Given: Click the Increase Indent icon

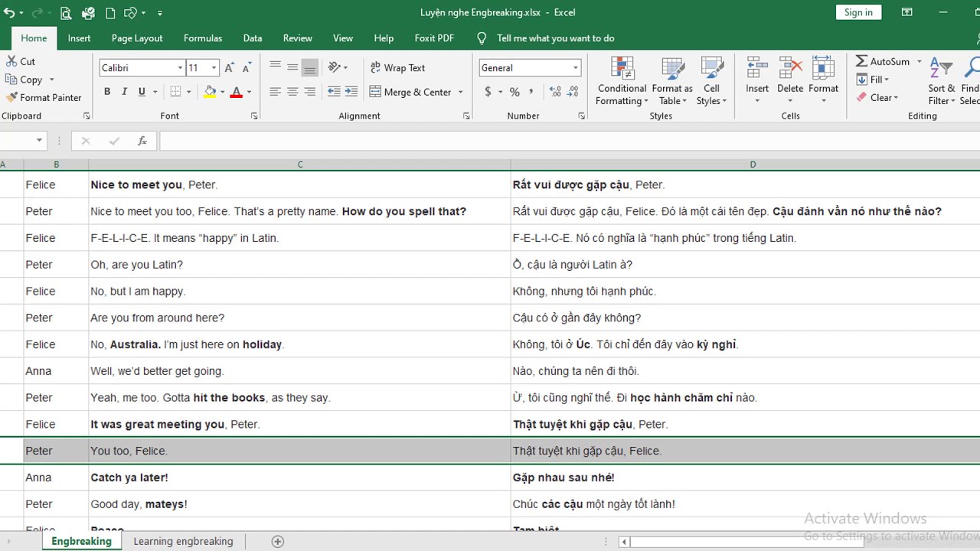Looking at the screenshot, I should point(351,92).
